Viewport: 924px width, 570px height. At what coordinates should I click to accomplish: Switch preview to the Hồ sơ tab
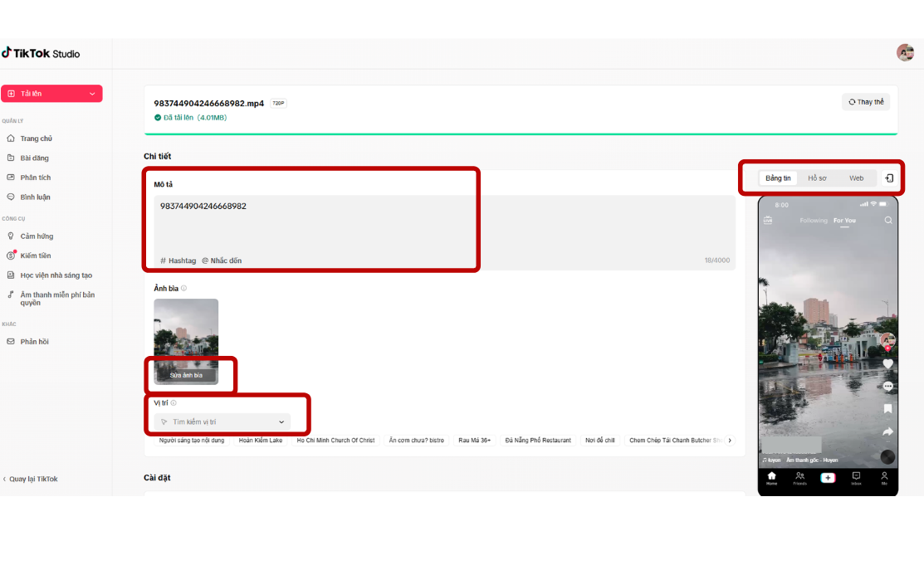coord(817,178)
